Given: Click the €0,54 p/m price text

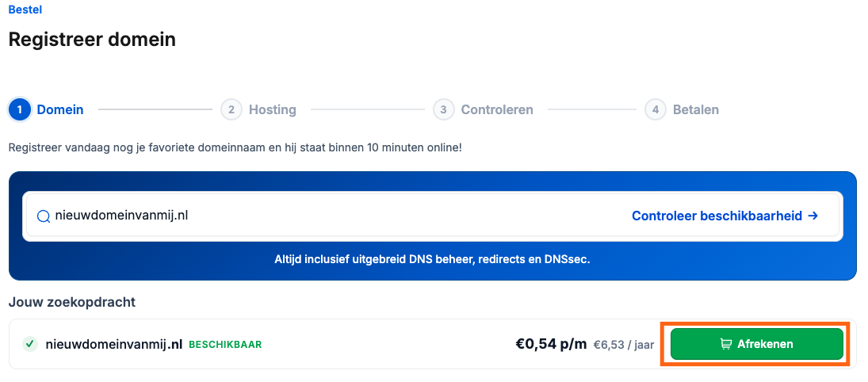Looking at the screenshot, I should [551, 344].
